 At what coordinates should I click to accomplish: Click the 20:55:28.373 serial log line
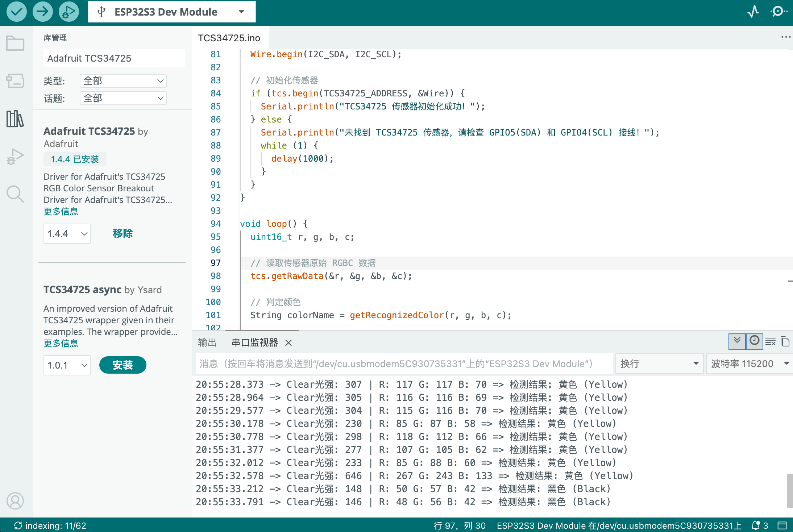coord(412,384)
